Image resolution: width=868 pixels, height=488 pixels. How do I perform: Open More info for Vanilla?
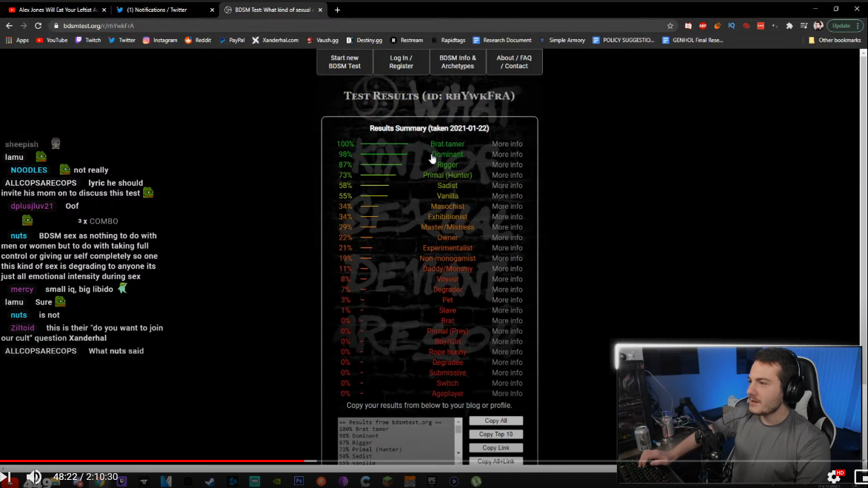(x=507, y=195)
